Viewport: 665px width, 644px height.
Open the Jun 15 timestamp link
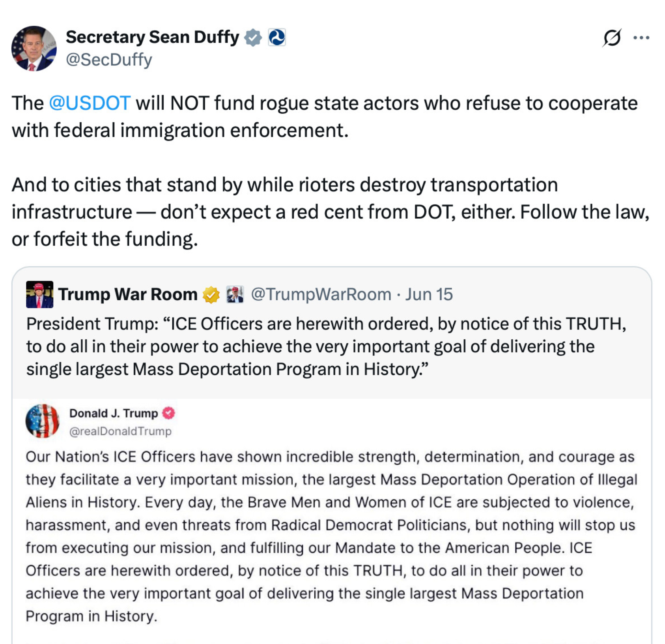coord(428,294)
